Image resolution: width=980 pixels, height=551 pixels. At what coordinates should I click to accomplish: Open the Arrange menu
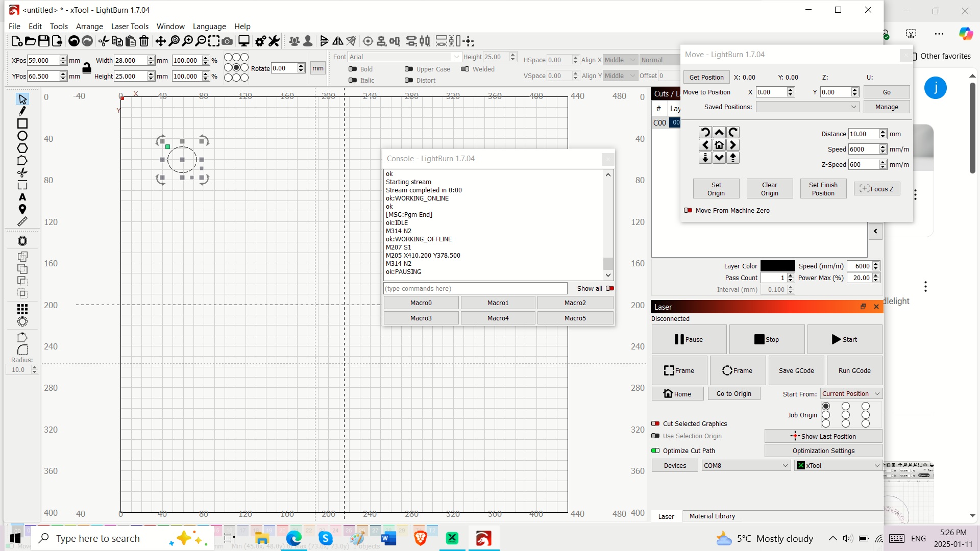click(89, 27)
